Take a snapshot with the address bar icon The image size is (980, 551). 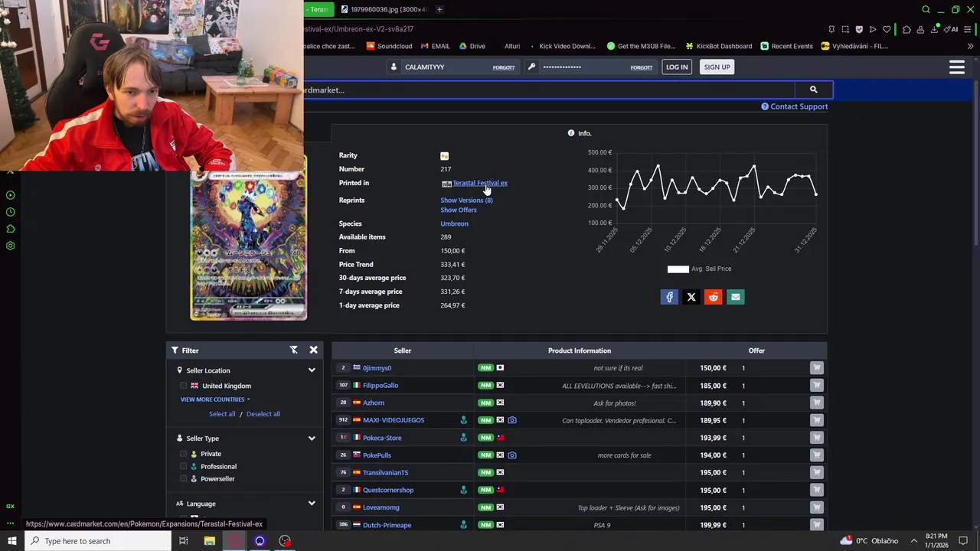click(845, 29)
